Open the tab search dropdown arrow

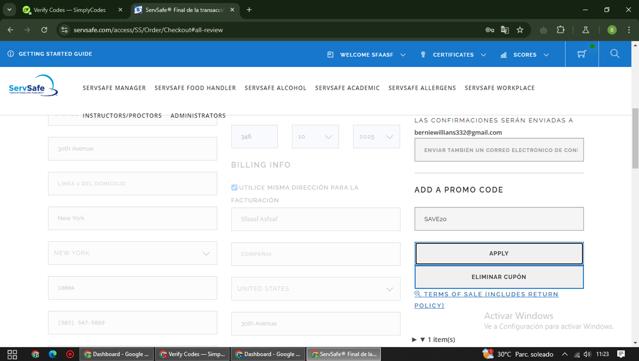[9, 10]
